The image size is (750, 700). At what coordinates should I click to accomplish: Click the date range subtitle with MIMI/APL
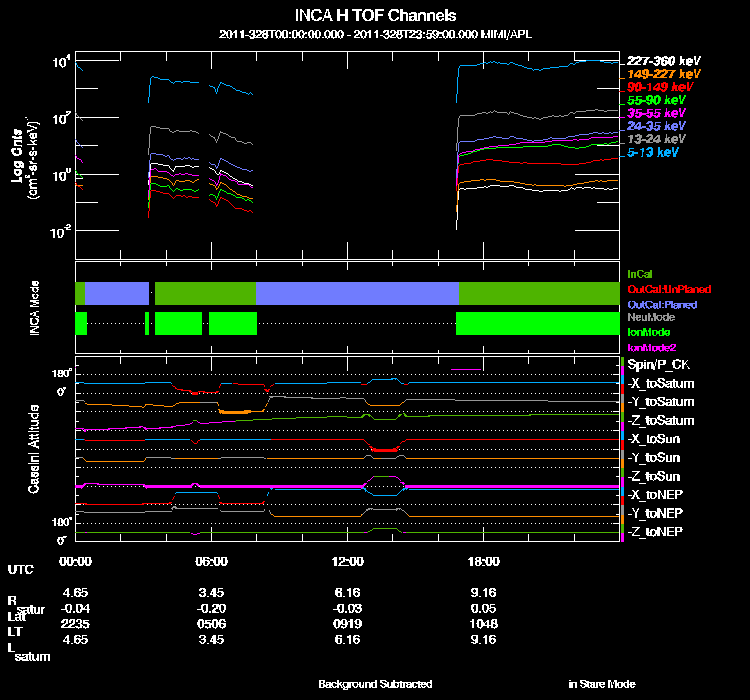pos(375,34)
